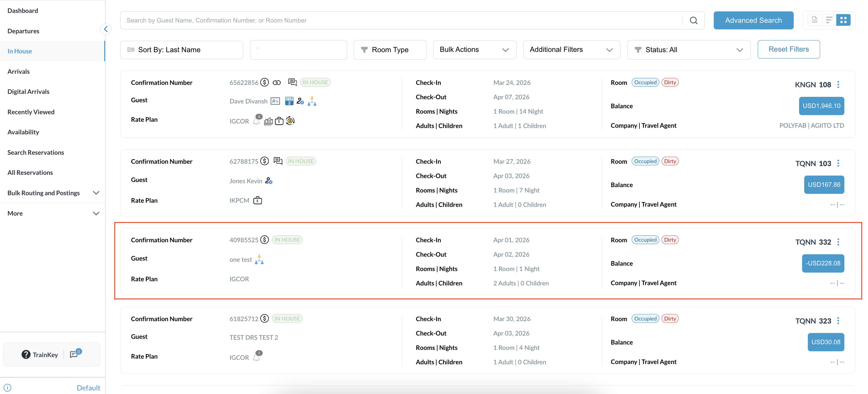Open the profile card icon for Dave Divansh

coord(275,101)
